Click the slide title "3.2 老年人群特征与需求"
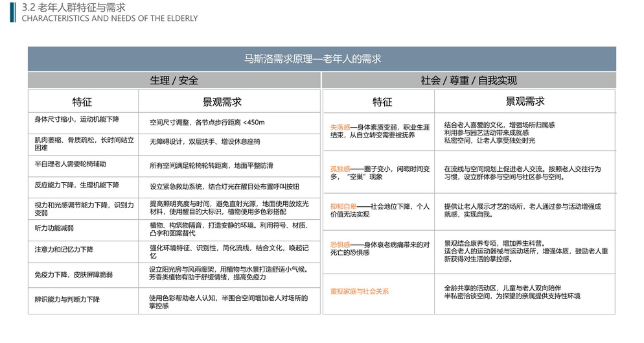 coord(73,7)
